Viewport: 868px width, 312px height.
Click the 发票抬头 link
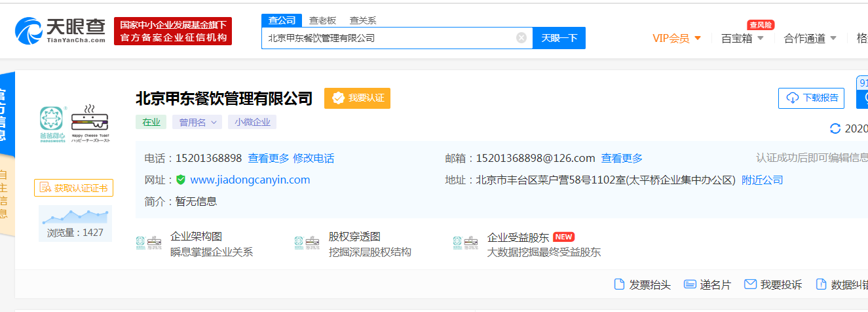tap(650, 284)
